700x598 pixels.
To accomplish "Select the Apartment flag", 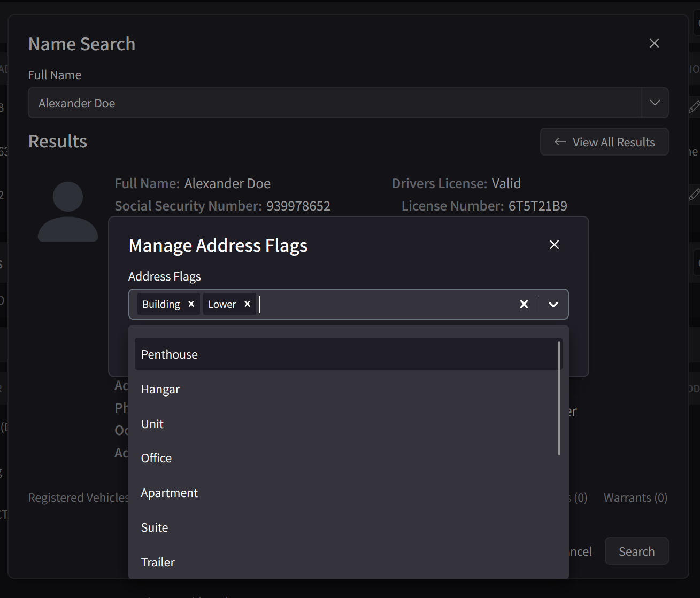I will [170, 492].
